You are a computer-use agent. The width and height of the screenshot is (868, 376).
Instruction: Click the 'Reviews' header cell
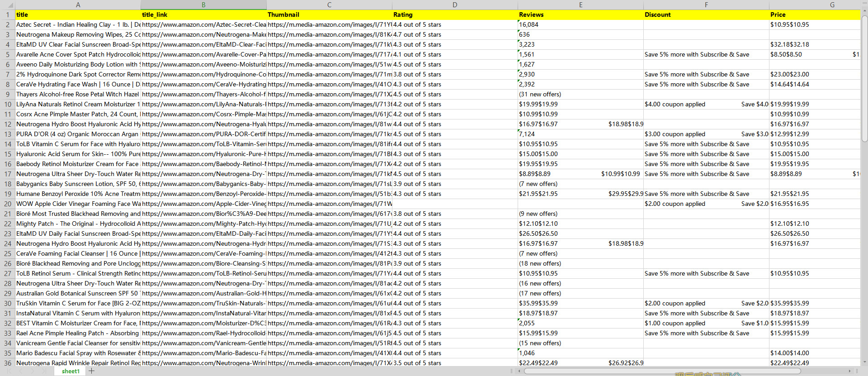point(580,14)
